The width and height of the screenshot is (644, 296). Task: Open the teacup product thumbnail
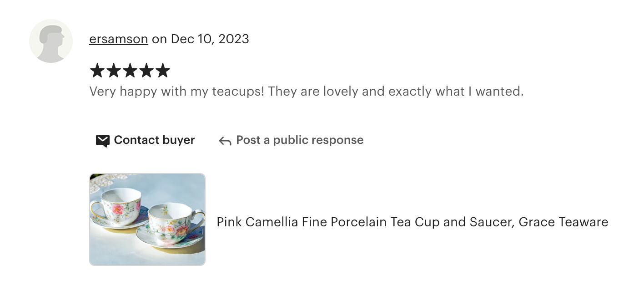click(x=147, y=219)
